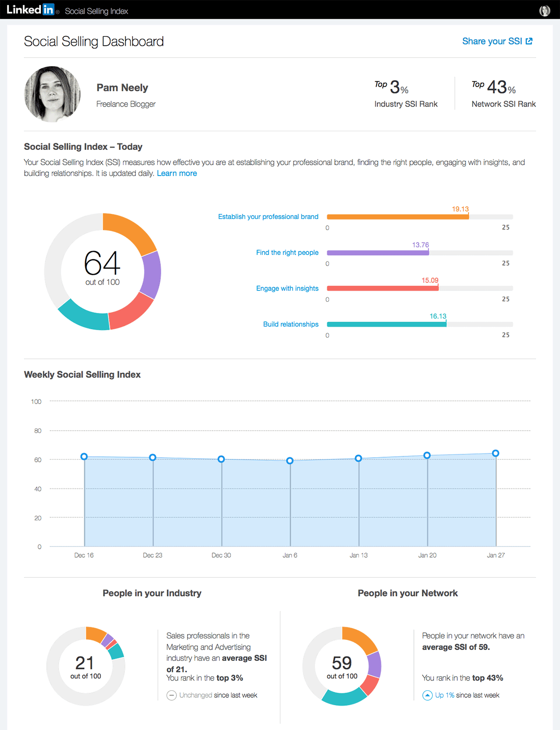Click the industry donut showing 21 out of 100
Image resolution: width=560 pixels, height=730 pixels.
point(86,666)
